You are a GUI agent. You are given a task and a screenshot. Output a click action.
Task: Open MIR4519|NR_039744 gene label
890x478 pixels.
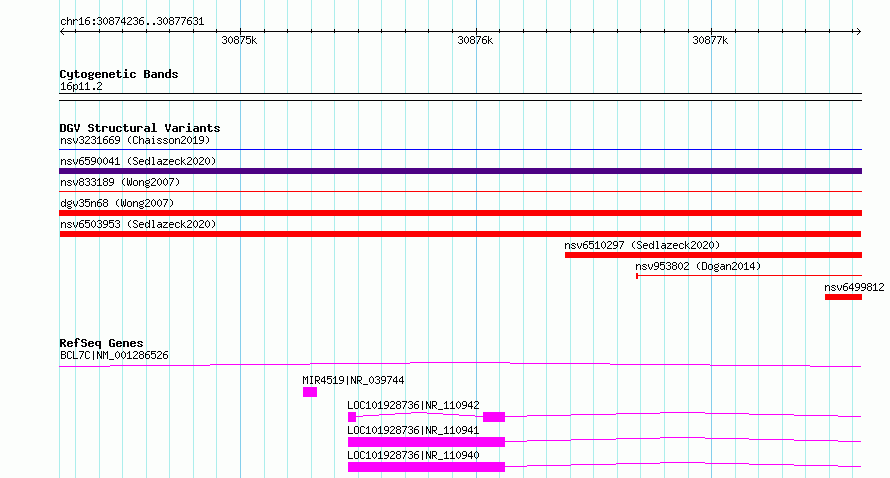353,380
